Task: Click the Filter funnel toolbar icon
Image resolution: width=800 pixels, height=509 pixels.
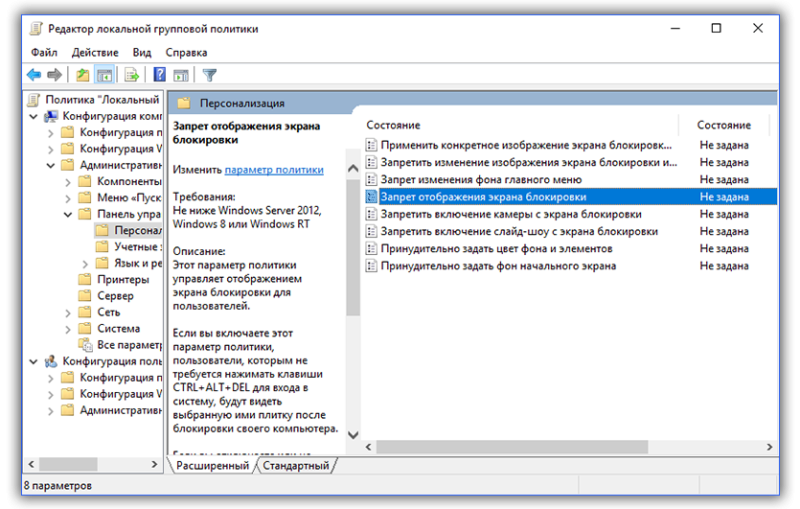Action: 209,75
